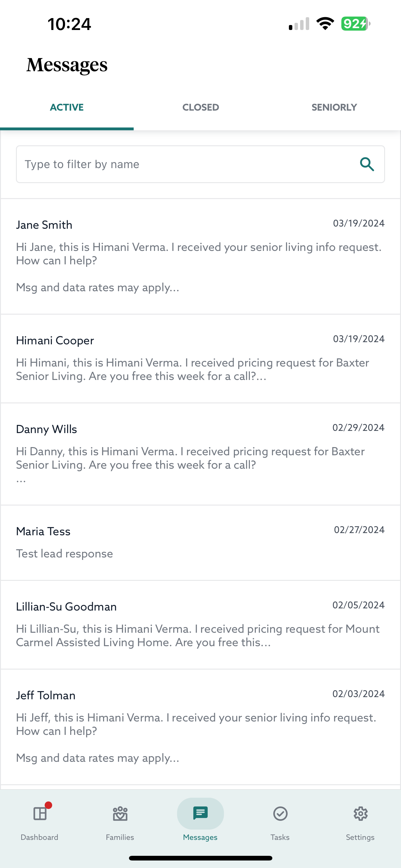Switch to the ACTIVE tab
Screen dimensions: 401x868
(x=67, y=107)
